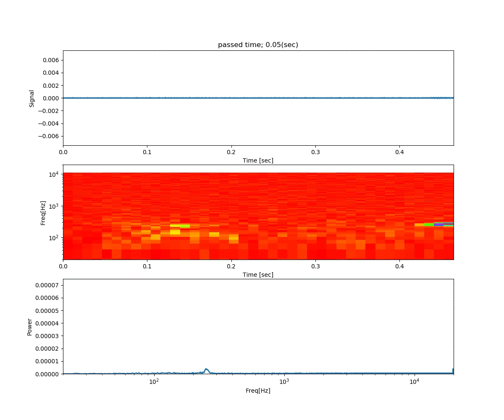Select the 10^2 tick below the power plot
Viewport: 504px width, 420px height.
tap(153, 381)
